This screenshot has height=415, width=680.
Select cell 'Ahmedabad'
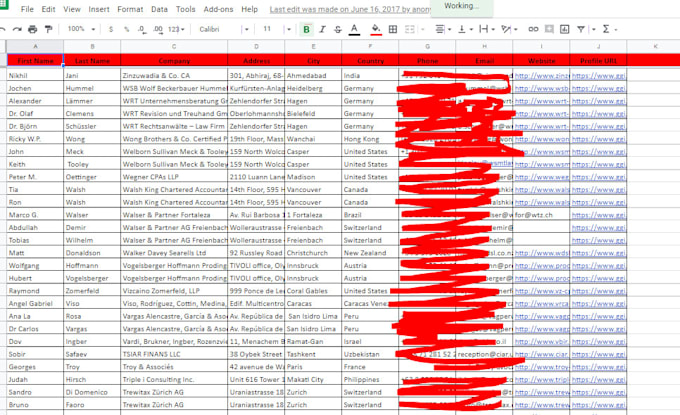313,75
